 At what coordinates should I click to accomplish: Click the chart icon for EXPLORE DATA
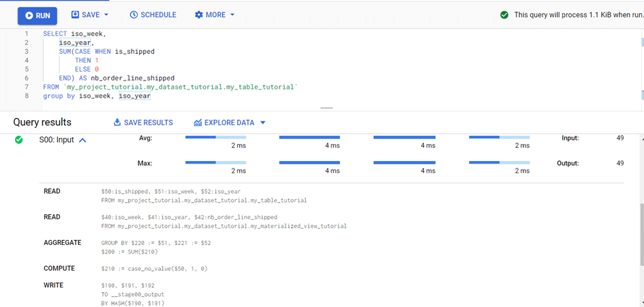(x=198, y=123)
